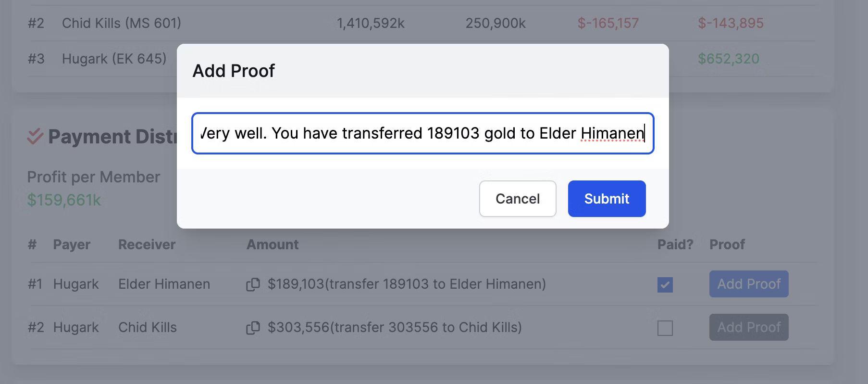This screenshot has height=384, width=868.
Task: Uncheck the Paid checkbox for Elder Himanen
Action: click(x=665, y=284)
